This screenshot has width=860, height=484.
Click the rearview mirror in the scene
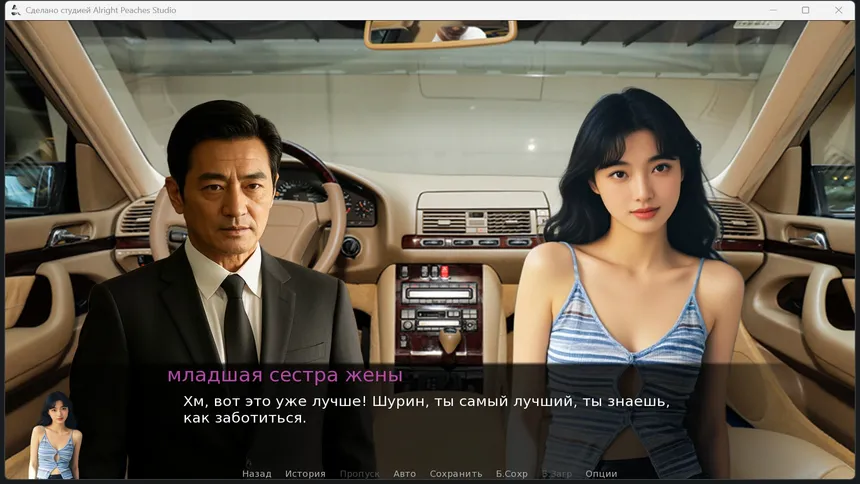coord(440,34)
